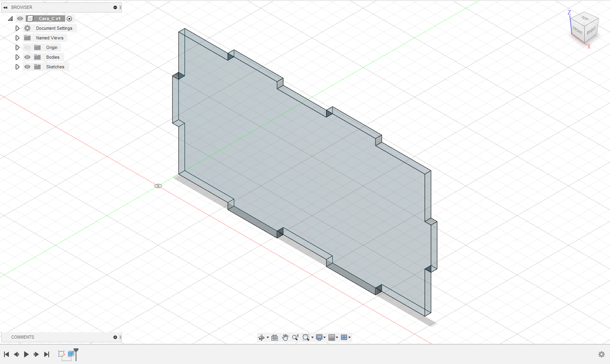Open the Orbit type dropdown arrow
The image size is (610, 364).
coord(268,337)
